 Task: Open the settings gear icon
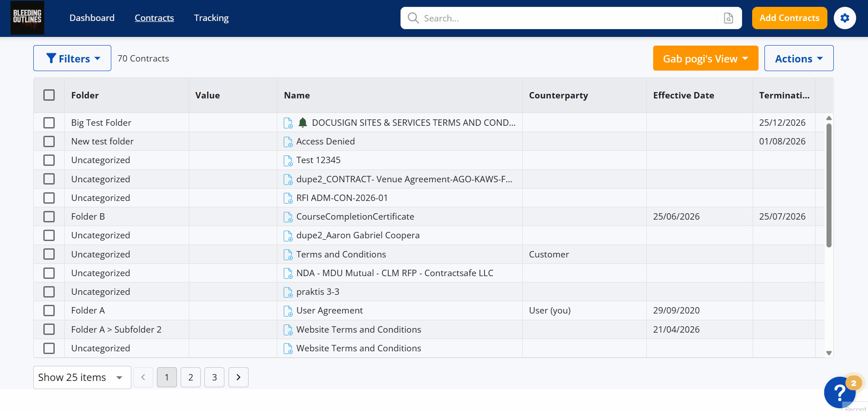[x=845, y=18]
